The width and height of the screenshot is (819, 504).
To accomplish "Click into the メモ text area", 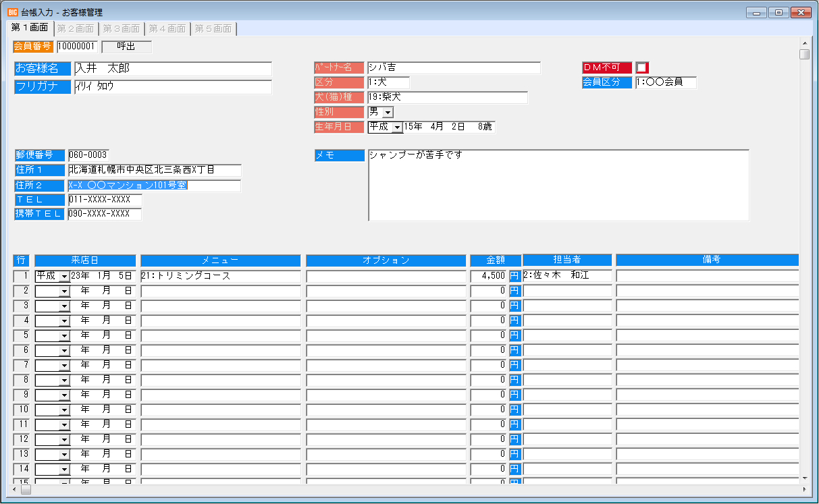I will 558,186.
